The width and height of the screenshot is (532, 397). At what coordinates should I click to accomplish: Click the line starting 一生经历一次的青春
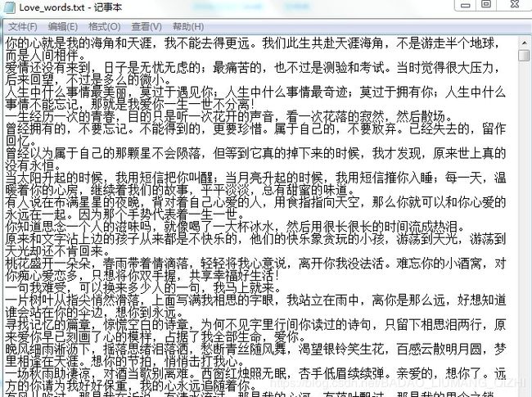[x=229, y=117]
